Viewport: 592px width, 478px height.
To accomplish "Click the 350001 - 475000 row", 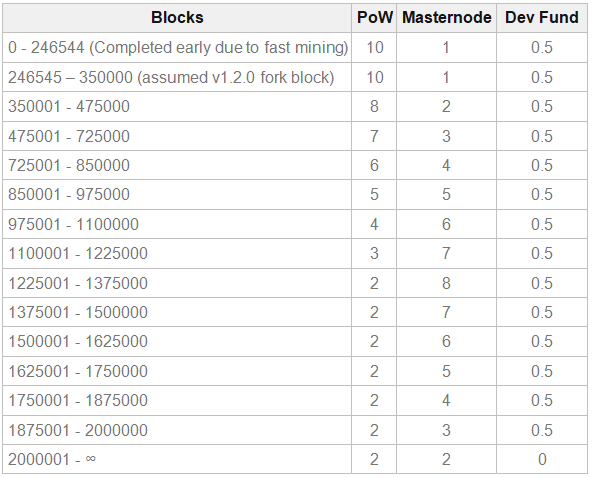I will click(295, 106).
